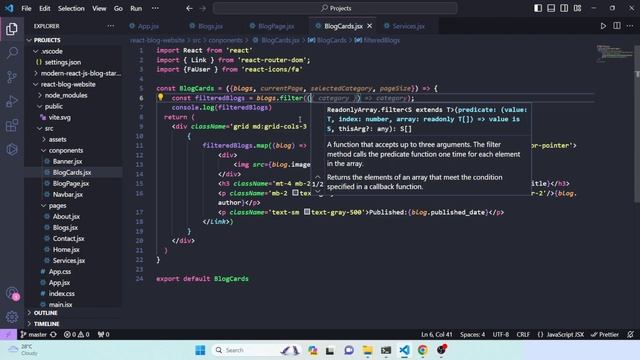Click the master branch button
The width and height of the screenshot is (640, 360).
tap(34, 335)
